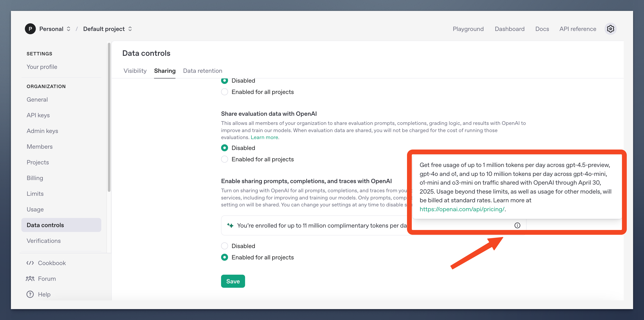Select Disabled for sharing prompts and traces
Screen dimensions: 644x320
[225, 246]
